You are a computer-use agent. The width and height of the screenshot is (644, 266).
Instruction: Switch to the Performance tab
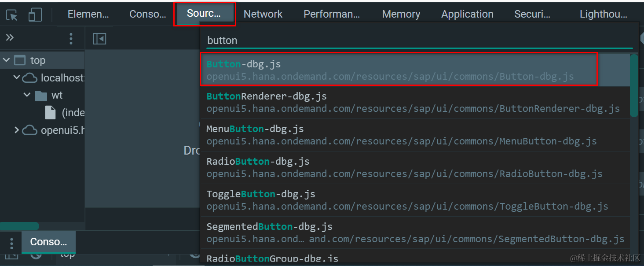click(x=332, y=14)
